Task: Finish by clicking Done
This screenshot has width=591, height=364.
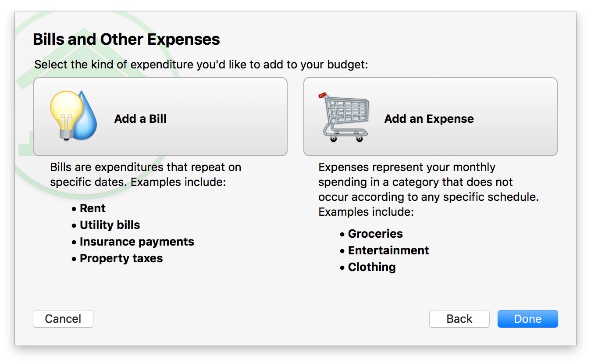Action: tap(527, 319)
